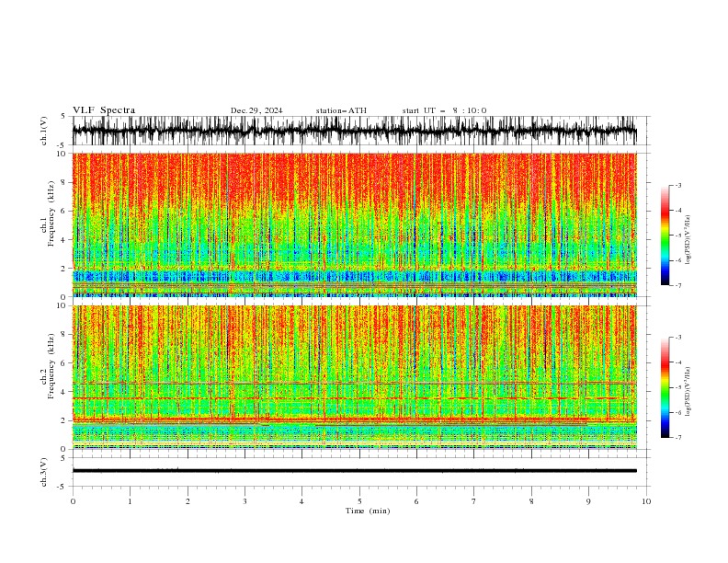This screenshot has width=728, height=563.
Task: Click the "VLF Spectra" title text
Action: click(104, 110)
